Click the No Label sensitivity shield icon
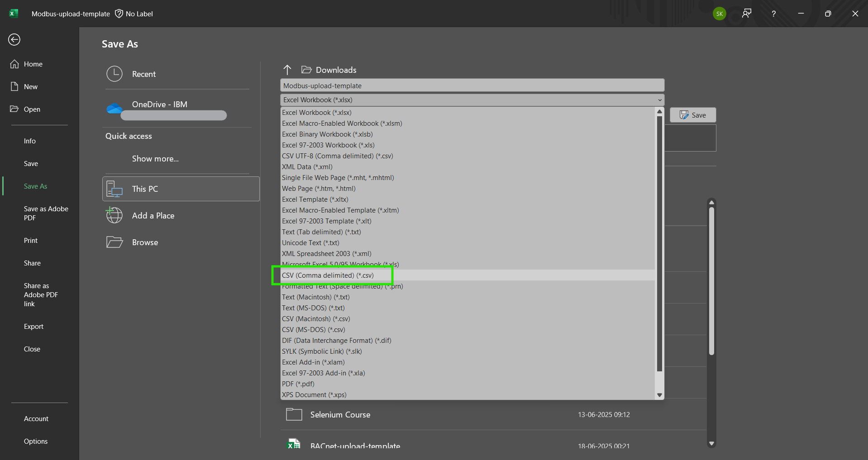Viewport: 868px width, 460px height. tap(119, 14)
